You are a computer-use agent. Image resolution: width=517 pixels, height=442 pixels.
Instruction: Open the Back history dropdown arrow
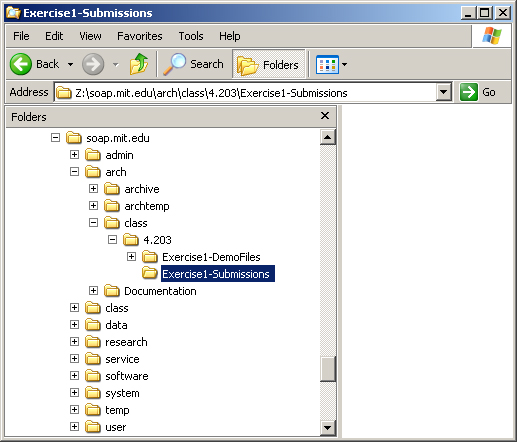pos(71,64)
